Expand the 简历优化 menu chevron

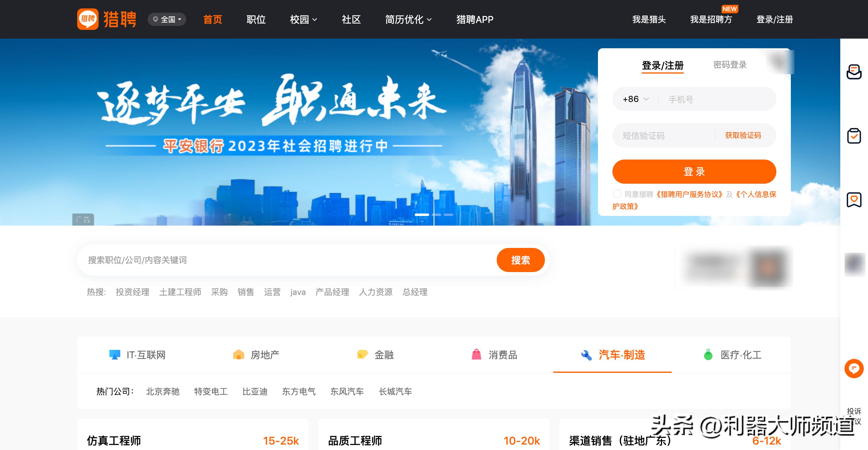pyautogui.click(x=429, y=20)
